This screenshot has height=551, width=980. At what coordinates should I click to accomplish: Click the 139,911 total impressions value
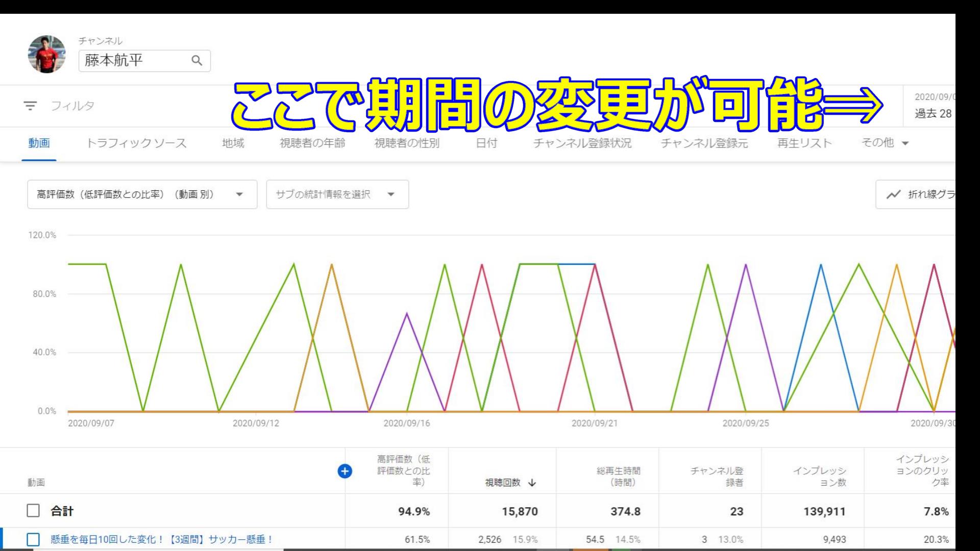(824, 511)
